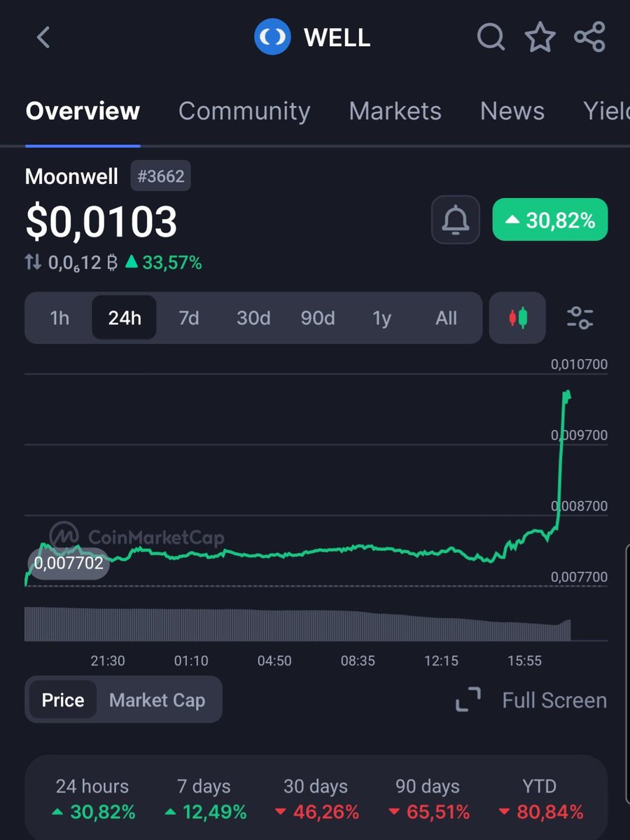Screen dimensions: 630x840
Task: Select the 7d chart range
Action: click(189, 318)
